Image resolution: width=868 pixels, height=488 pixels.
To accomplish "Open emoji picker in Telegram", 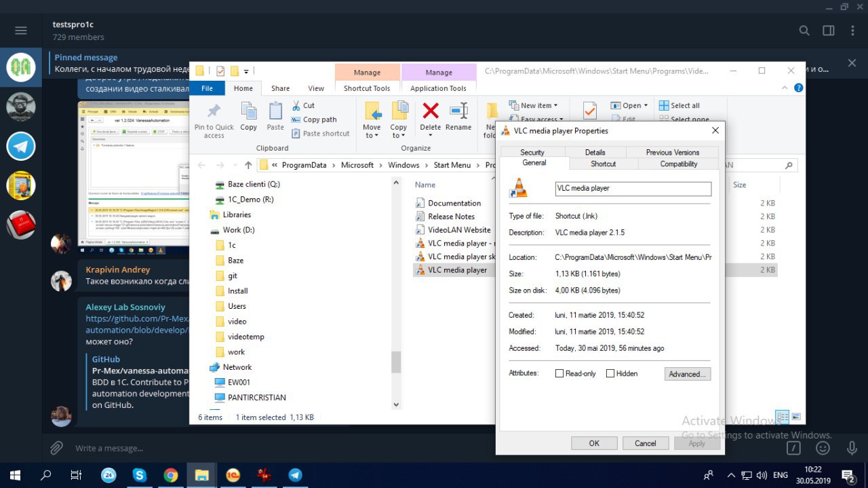I will (x=823, y=448).
